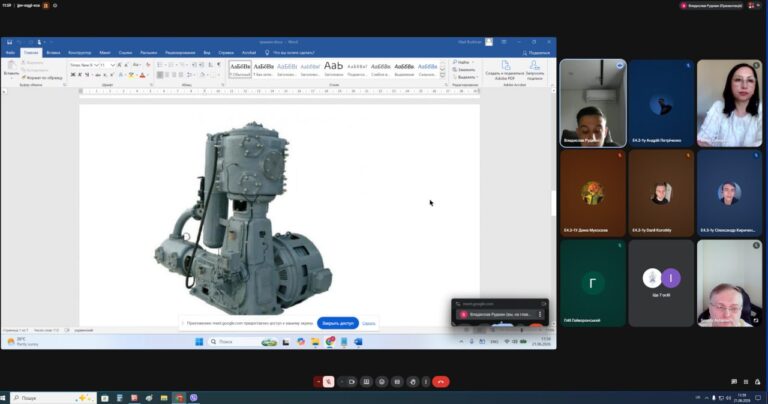Screen dimensions: 768x404
Task: Expand the Styles gallery more arrow
Action: (442, 75)
